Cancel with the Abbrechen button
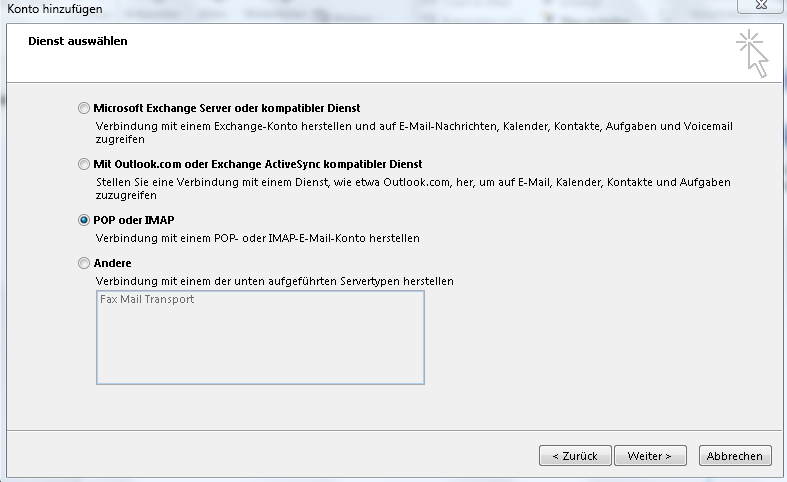 click(x=735, y=455)
